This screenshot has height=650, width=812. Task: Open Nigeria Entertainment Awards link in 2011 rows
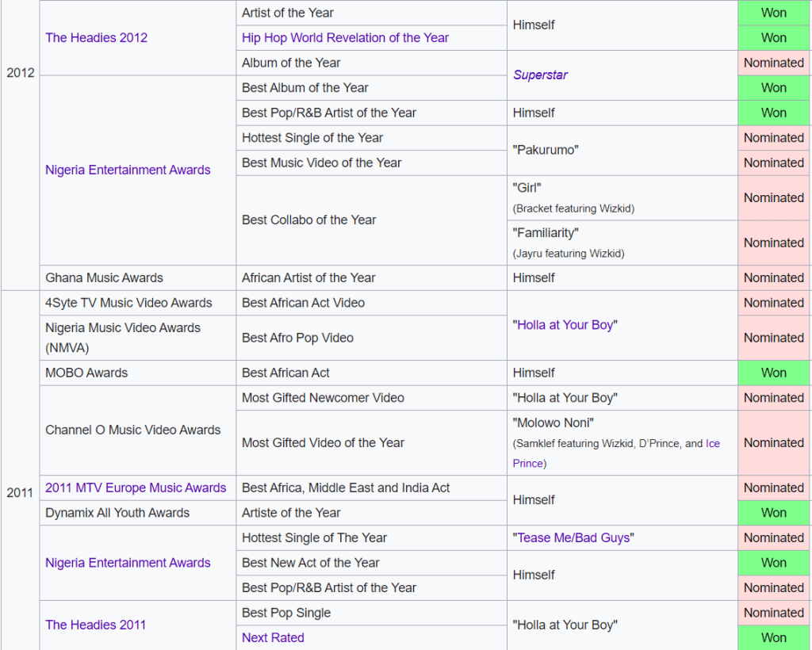(x=128, y=563)
